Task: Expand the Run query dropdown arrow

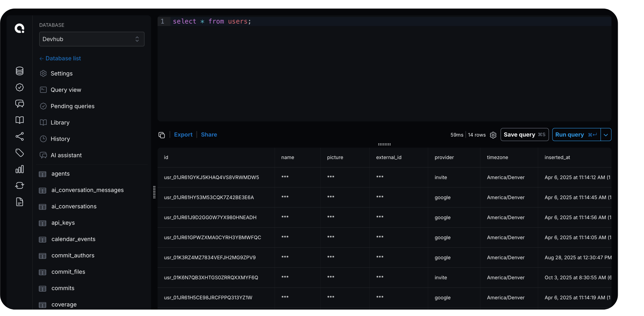Action: pos(606,135)
